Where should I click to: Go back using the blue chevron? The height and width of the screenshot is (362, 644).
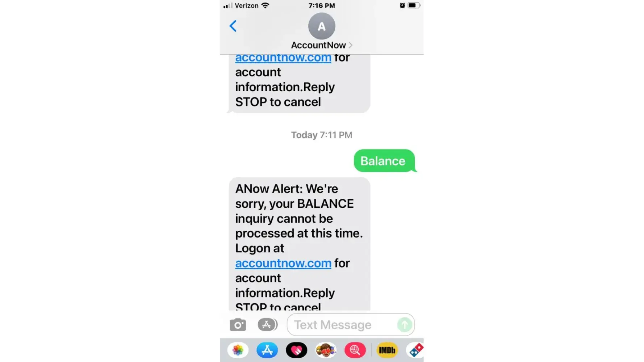coord(233,26)
